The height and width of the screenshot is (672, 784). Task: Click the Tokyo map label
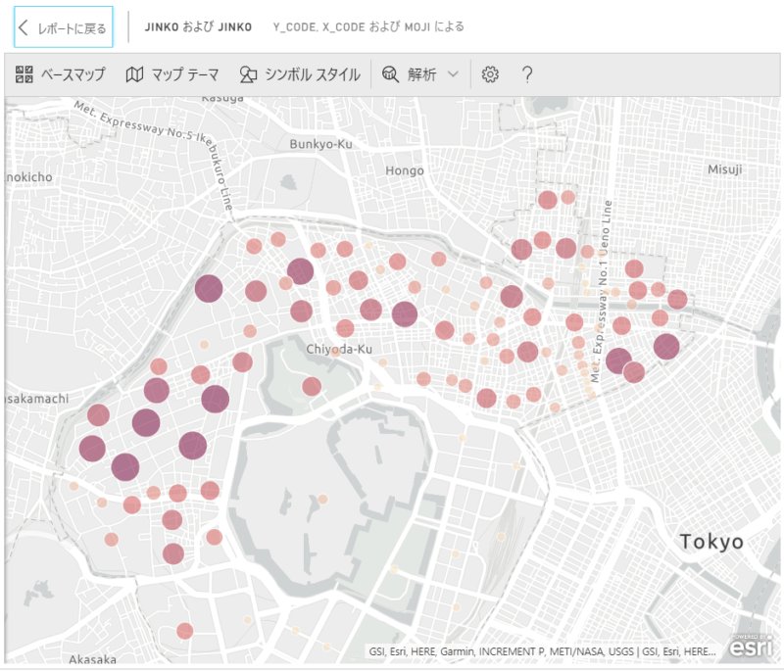click(x=711, y=542)
